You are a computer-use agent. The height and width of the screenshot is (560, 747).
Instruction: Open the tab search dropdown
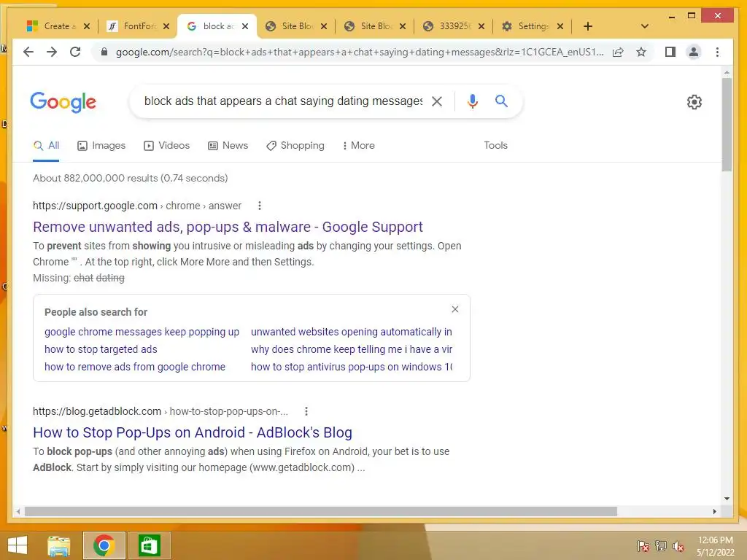tap(645, 26)
